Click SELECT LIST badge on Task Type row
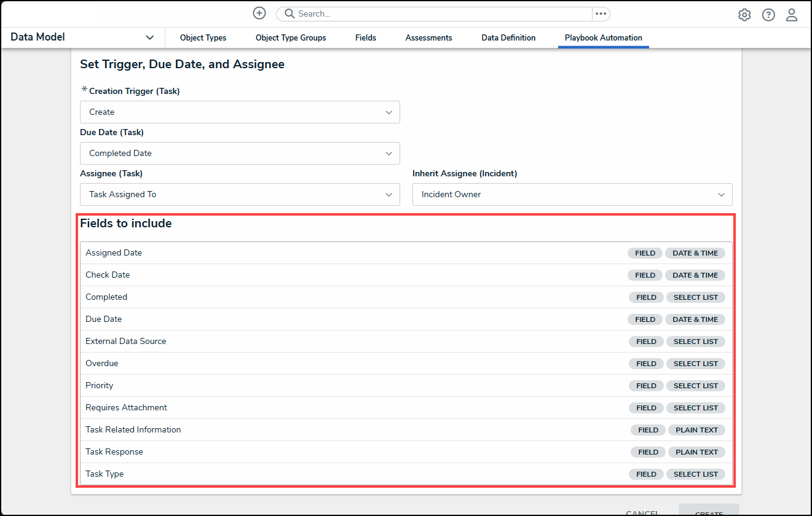The image size is (812, 516). point(696,474)
